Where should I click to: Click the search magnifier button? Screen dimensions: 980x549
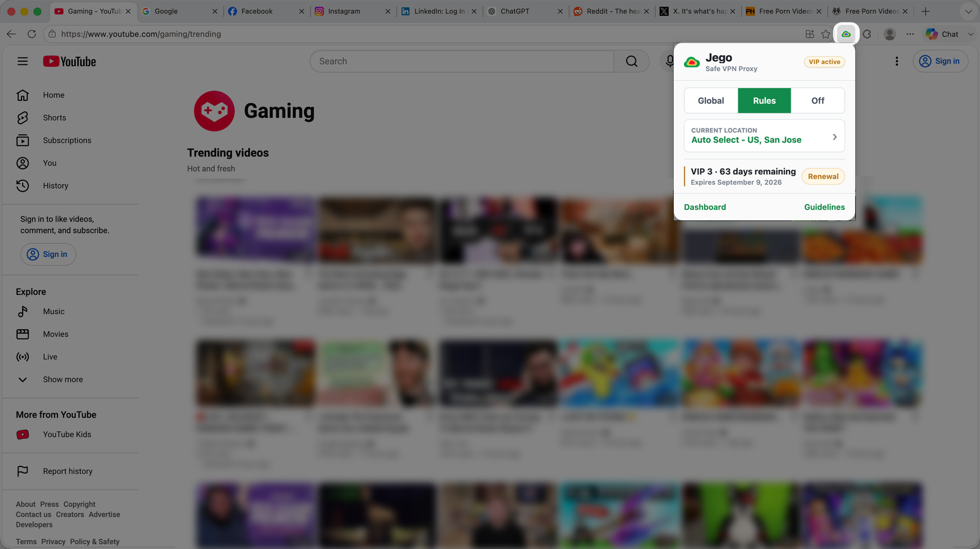click(x=631, y=61)
